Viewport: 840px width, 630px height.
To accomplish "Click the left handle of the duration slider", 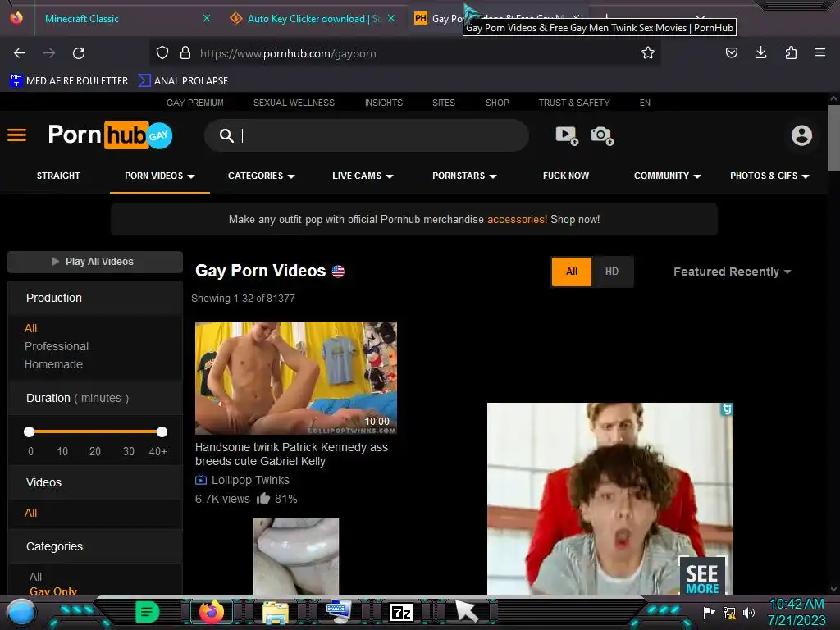I will [30, 431].
